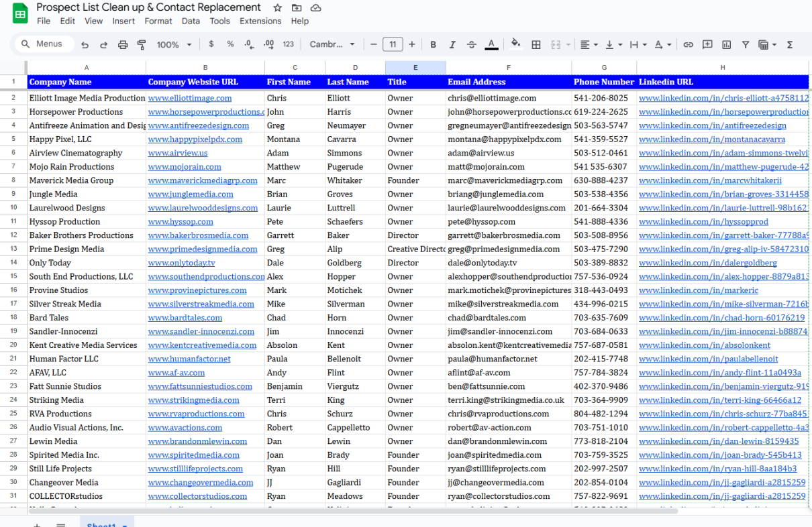Format as currency with dollar icon
This screenshot has height=527, width=812.
coord(211,44)
